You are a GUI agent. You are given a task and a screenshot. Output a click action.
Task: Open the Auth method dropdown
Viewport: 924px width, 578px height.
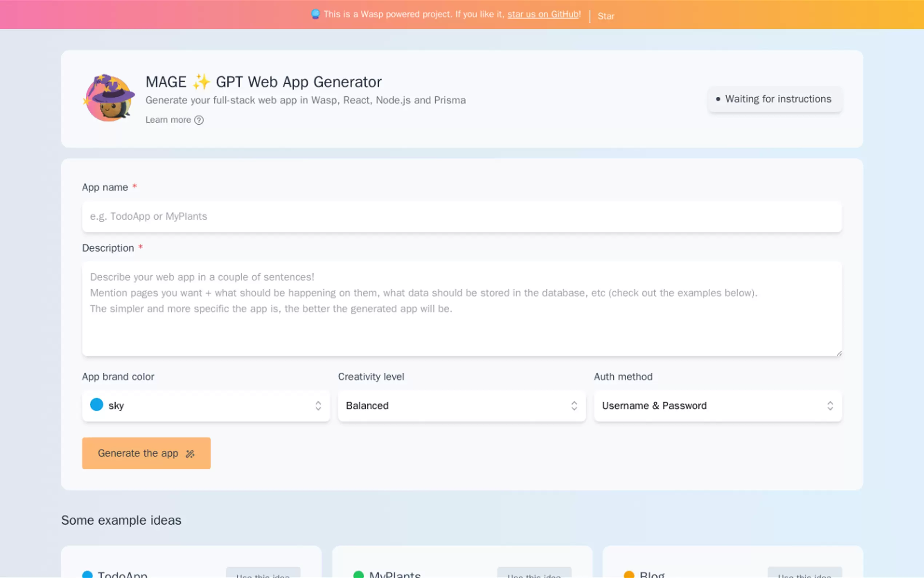pyautogui.click(x=718, y=405)
